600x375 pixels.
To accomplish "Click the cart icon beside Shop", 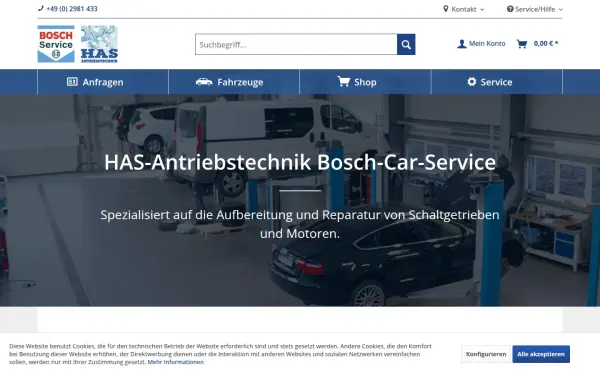I will point(344,81).
